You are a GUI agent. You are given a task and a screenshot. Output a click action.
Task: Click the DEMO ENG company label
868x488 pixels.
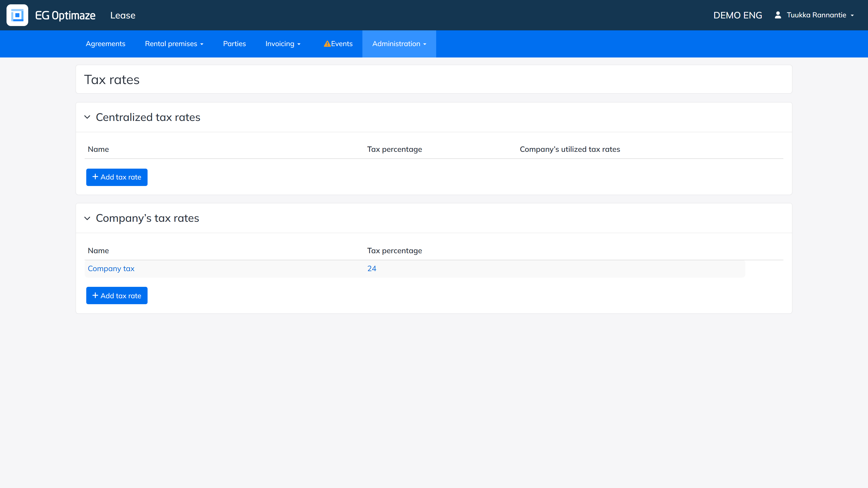(738, 15)
